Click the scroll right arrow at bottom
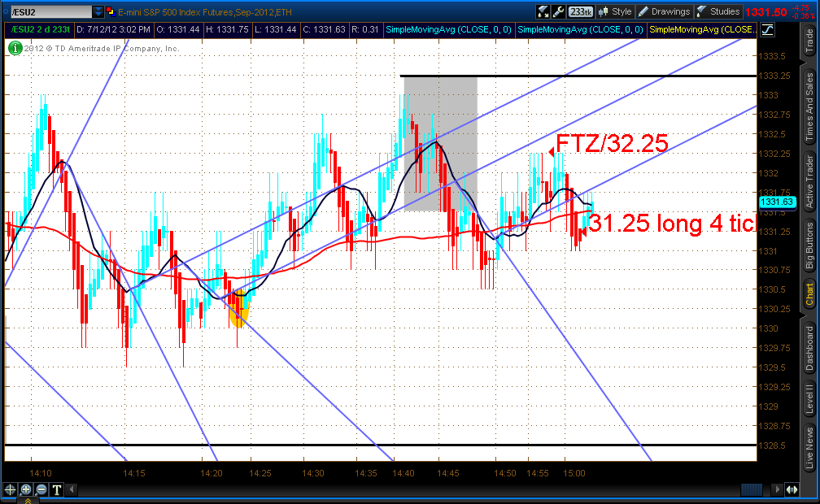 (777, 490)
